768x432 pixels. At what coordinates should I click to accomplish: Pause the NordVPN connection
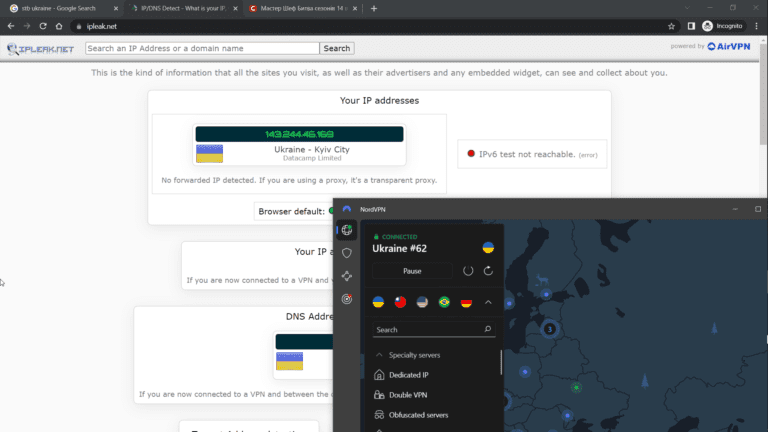(x=412, y=271)
